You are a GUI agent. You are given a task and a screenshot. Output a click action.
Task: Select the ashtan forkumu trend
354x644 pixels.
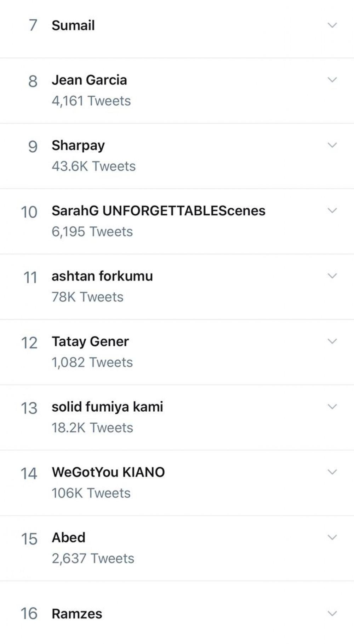tap(102, 276)
